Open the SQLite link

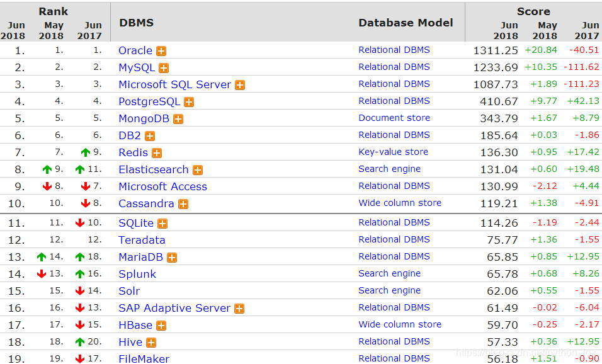(136, 223)
